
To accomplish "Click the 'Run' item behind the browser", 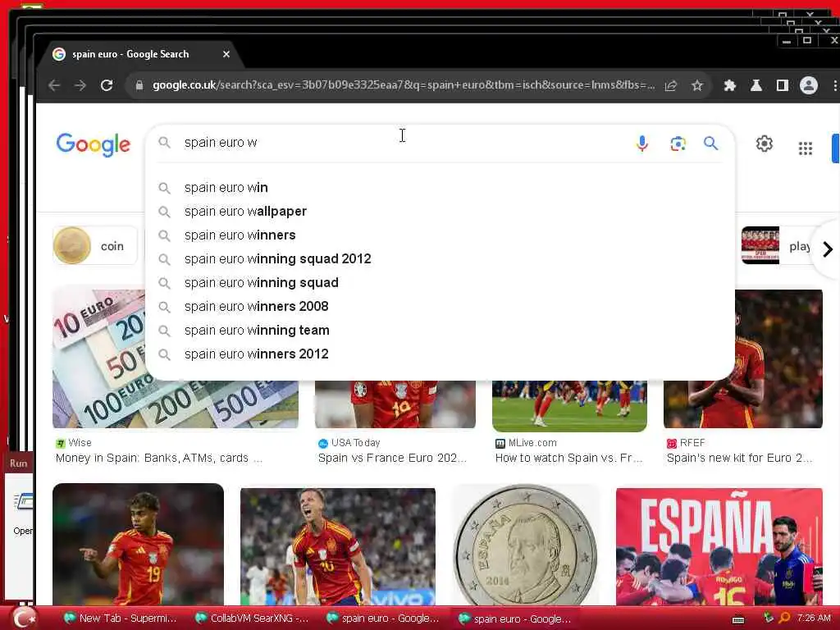I will click(x=19, y=463).
